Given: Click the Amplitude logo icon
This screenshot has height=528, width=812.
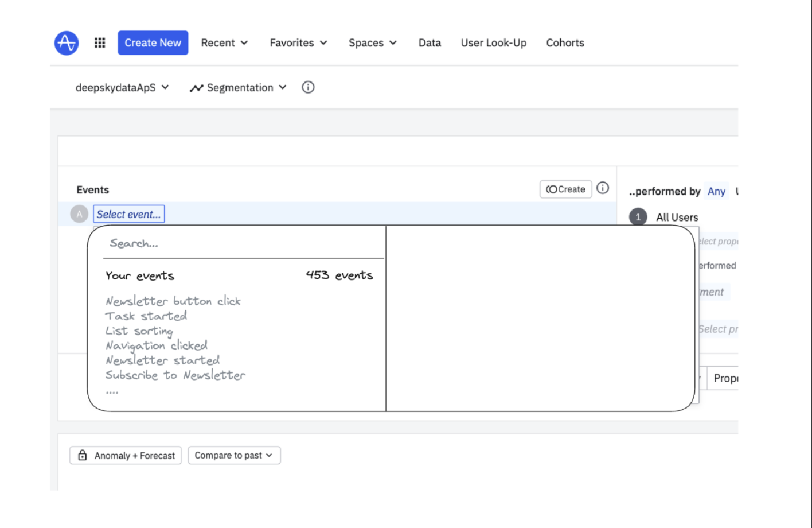Looking at the screenshot, I should [x=67, y=43].
